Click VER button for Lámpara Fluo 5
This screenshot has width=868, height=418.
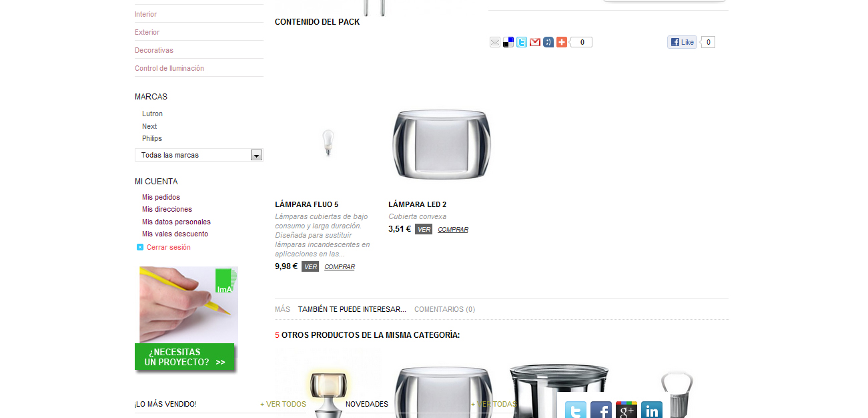point(310,266)
